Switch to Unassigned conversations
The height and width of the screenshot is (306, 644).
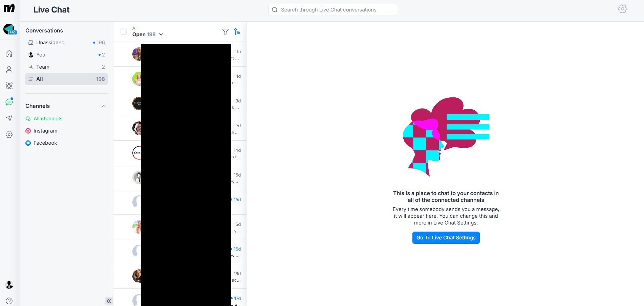coord(50,43)
